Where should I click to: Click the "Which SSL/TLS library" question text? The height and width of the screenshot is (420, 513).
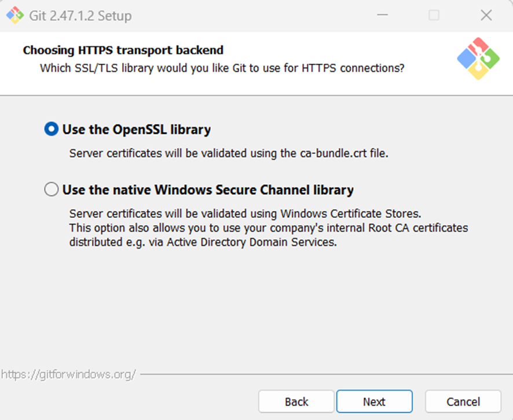coord(222,68)
